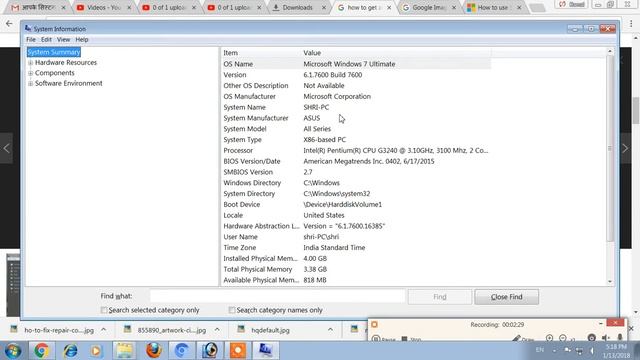
Task: Open Internet Explorer taskbar icon
Action: coord(70,351)
